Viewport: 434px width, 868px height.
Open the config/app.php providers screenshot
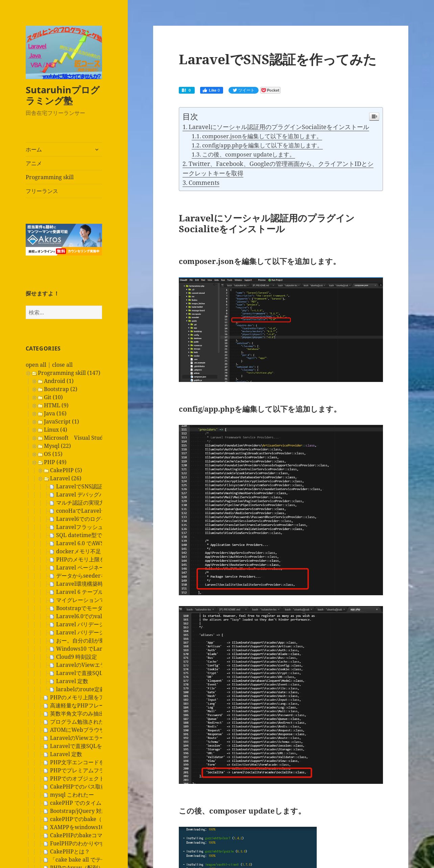(281, 510)
